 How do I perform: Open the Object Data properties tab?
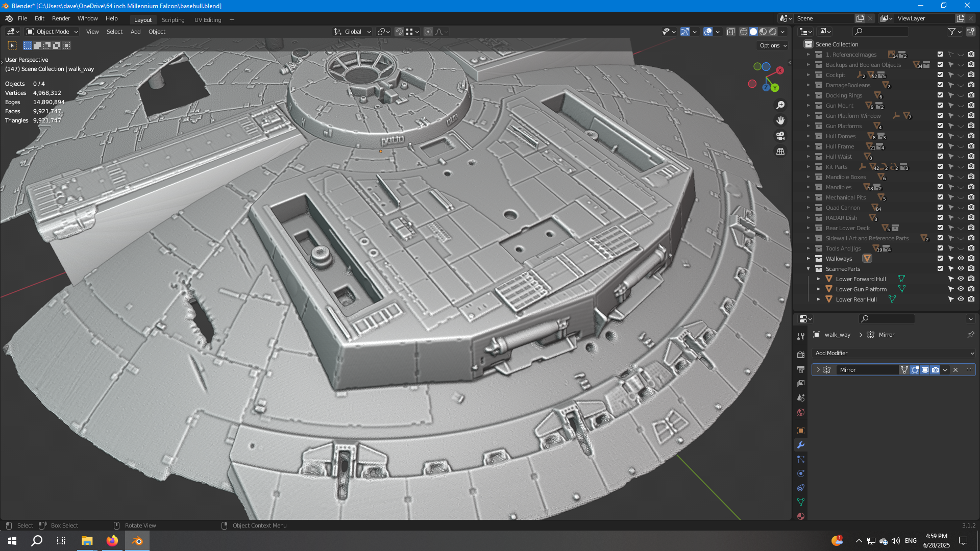click(801, 502)
